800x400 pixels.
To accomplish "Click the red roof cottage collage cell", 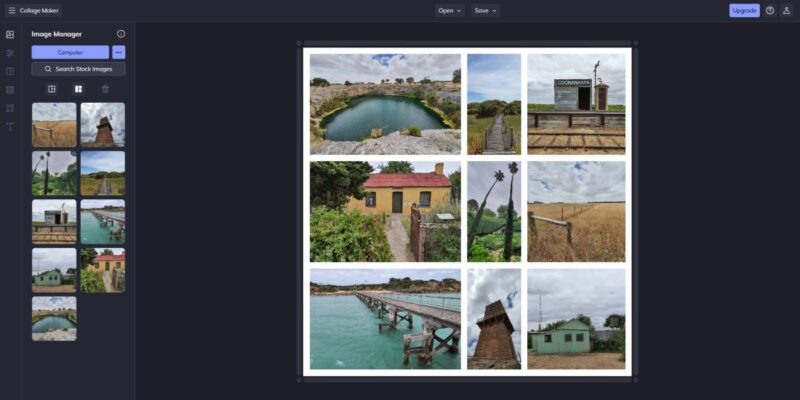I will (385, 212).
